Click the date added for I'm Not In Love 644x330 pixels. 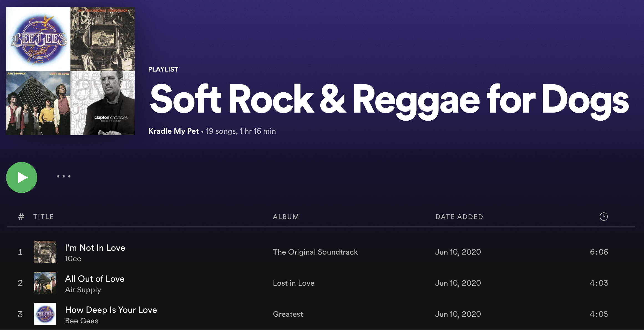click(x=458, y=252)
